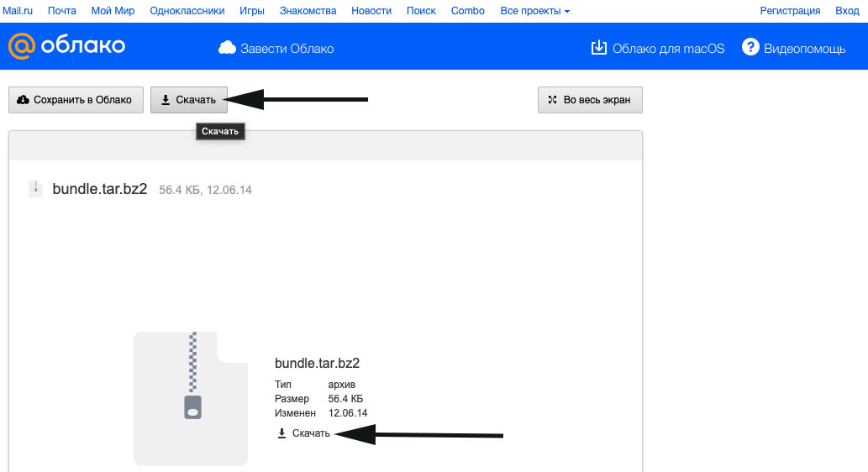Image resolution: width=868 pixels, height=472 pixels.
Task: Click the Завести Облако link text
Action: (287, 49)
